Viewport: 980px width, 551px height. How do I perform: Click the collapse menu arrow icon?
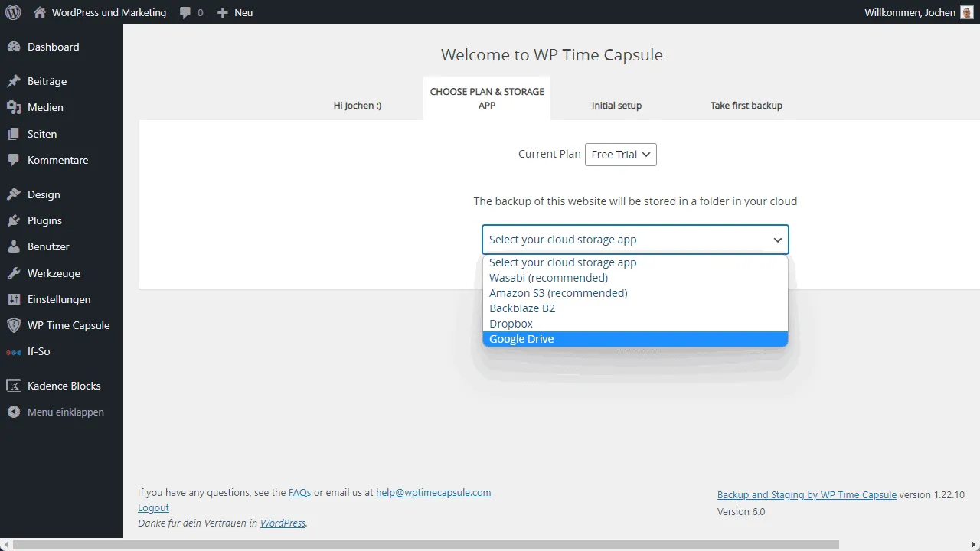tap(14, 412)
